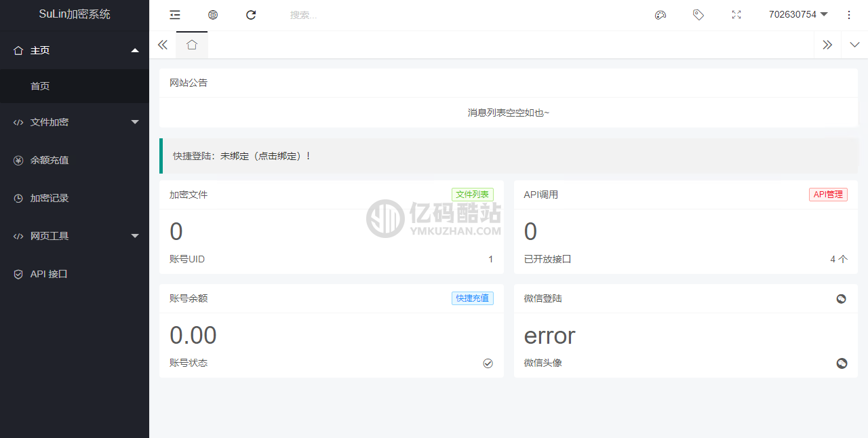Click the API调用 card heading
Image resolution: width=868 pixels, height=438 pixels.
[541, 195]
